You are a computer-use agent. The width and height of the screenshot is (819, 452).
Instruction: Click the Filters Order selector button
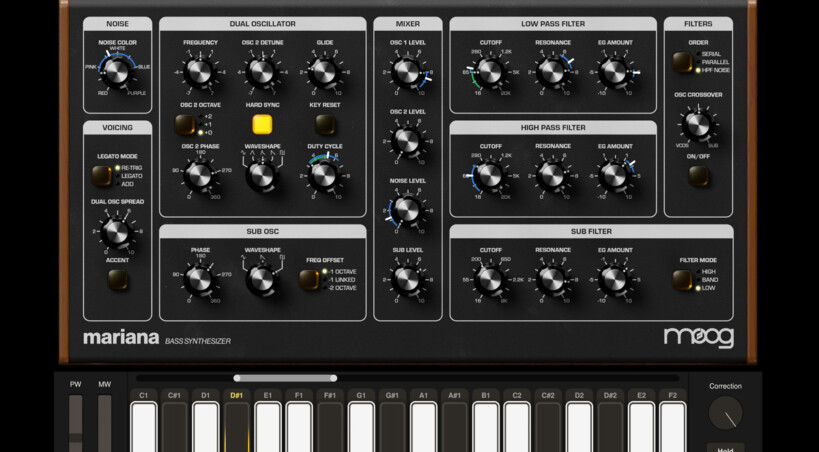click(x=683, y=62)
